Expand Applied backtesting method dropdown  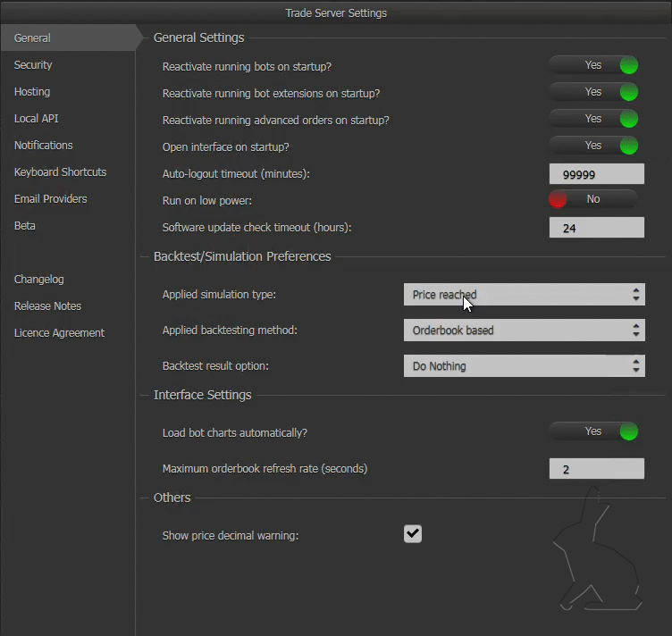525,331
